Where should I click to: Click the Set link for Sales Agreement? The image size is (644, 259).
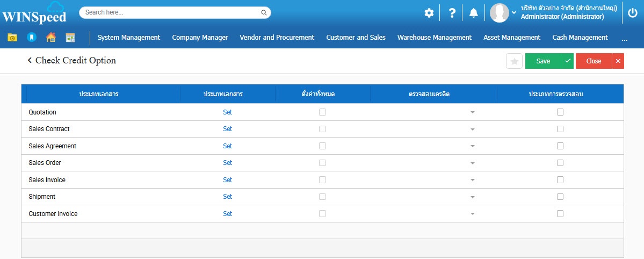click(228, 146)
